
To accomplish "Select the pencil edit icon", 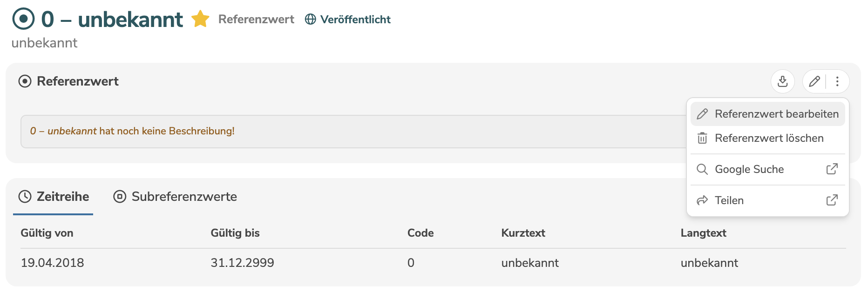I will click(814, 81).
